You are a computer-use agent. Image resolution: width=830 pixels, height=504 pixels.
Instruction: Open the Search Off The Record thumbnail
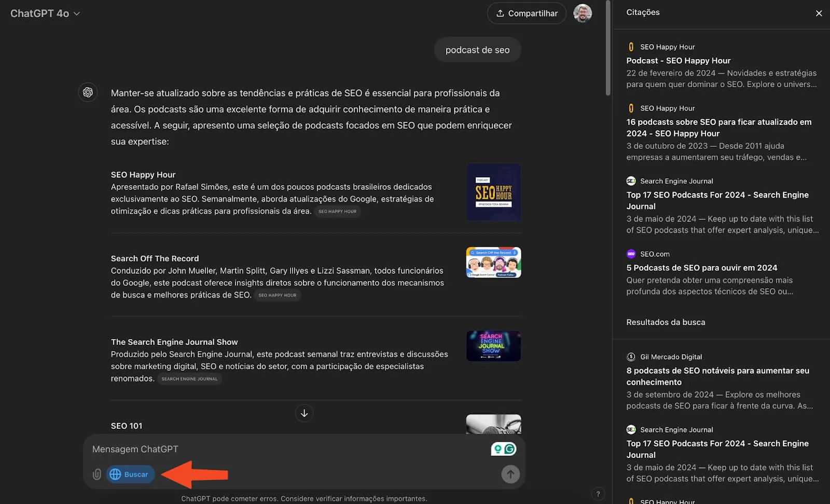click(x=493, y=262)
